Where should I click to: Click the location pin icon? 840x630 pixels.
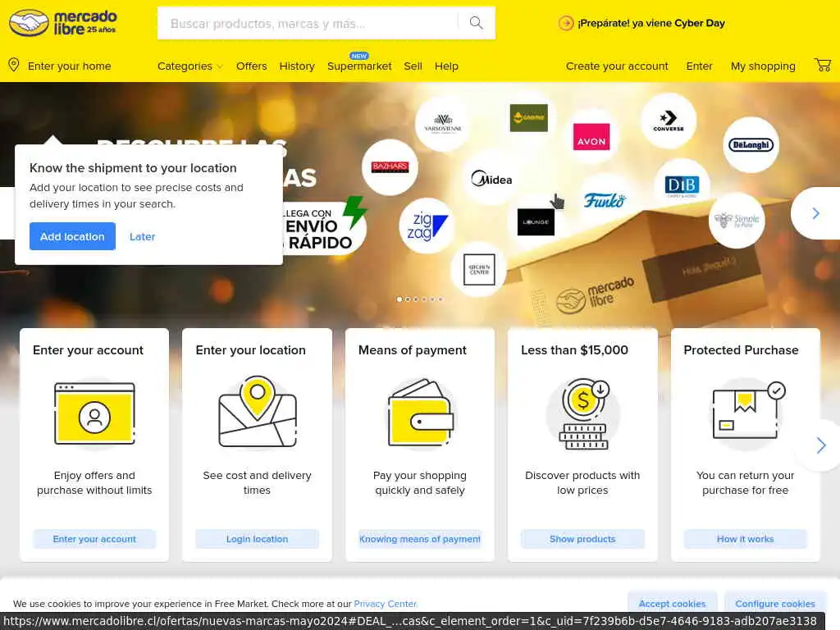coord(14,66)
